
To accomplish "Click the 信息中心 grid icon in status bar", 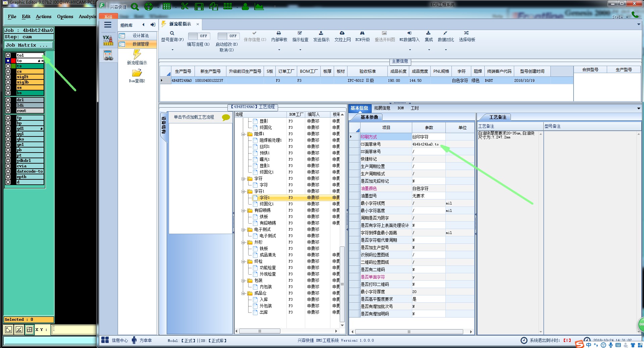I will click(105, 340).
